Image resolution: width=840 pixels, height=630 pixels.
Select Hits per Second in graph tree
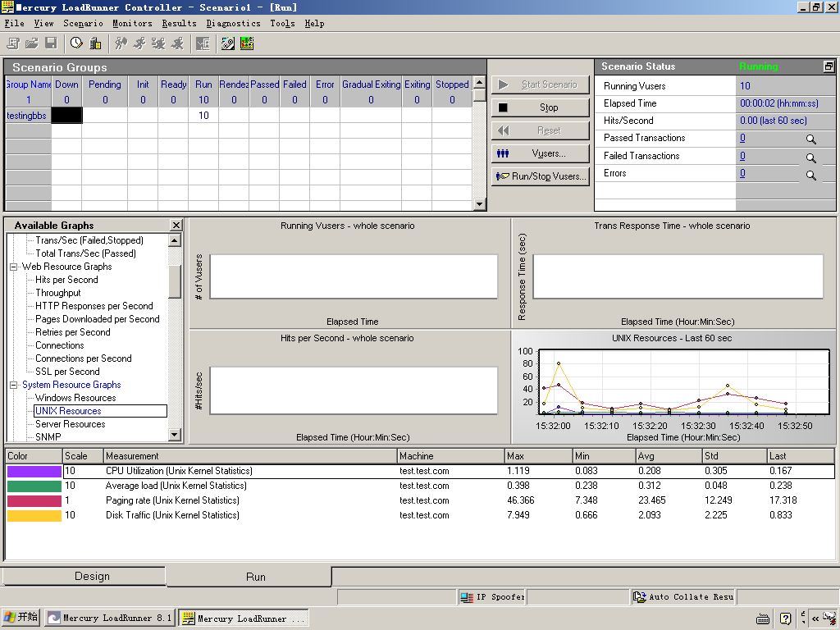coord(66,280)
